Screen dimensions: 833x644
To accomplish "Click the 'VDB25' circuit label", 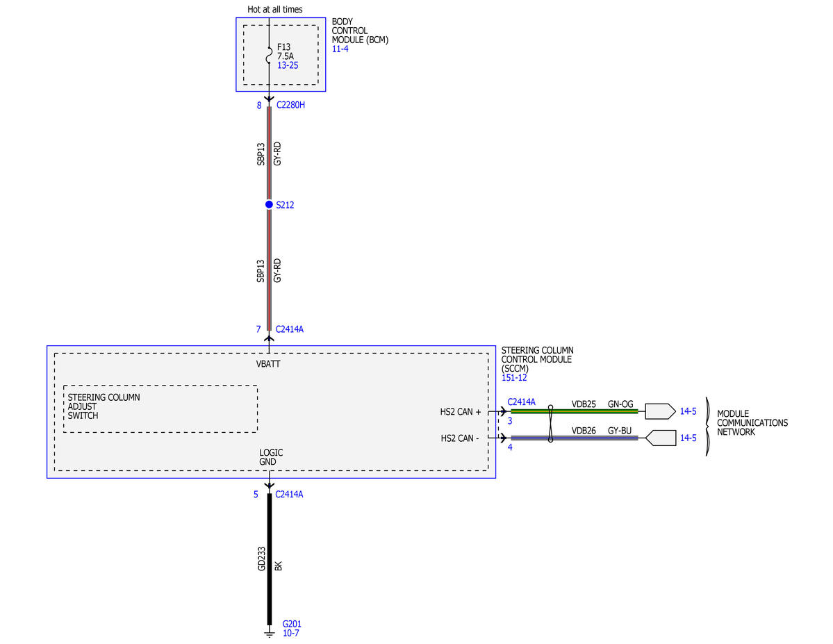I will pos(584,404).
